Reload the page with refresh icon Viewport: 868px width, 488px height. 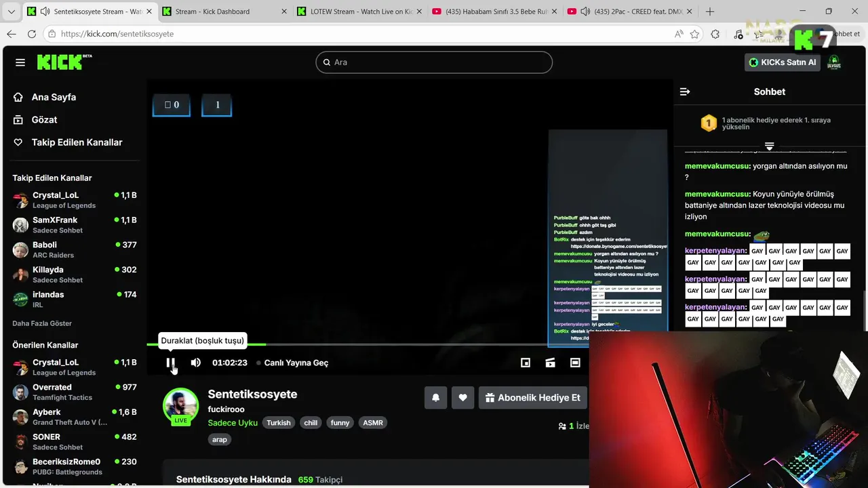point(32,34)
